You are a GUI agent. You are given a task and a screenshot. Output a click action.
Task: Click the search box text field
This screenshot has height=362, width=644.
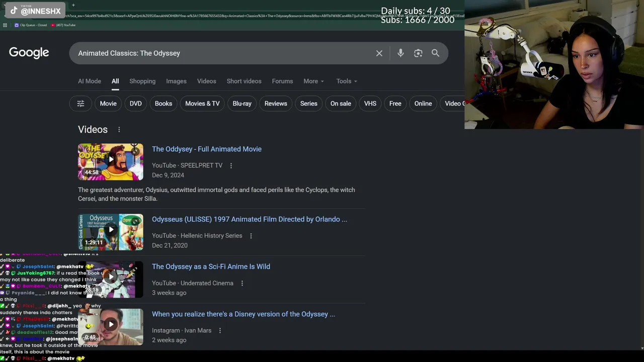pos(221,53)
